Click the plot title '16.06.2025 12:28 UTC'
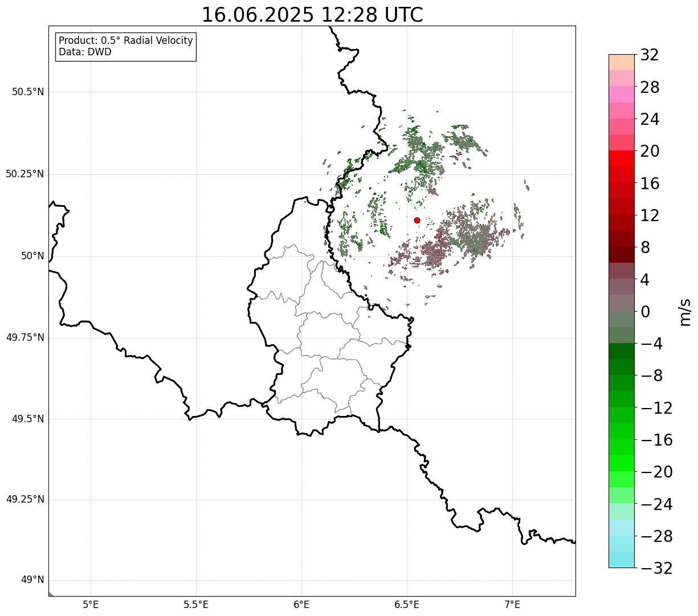The height and width of the screenshot is (616, 698). point(312,15)
